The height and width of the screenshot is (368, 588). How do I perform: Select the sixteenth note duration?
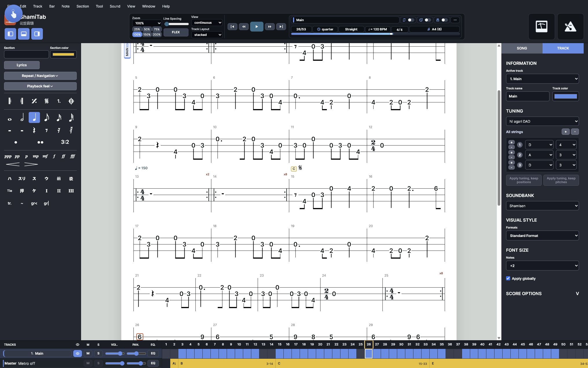point(59,118)
